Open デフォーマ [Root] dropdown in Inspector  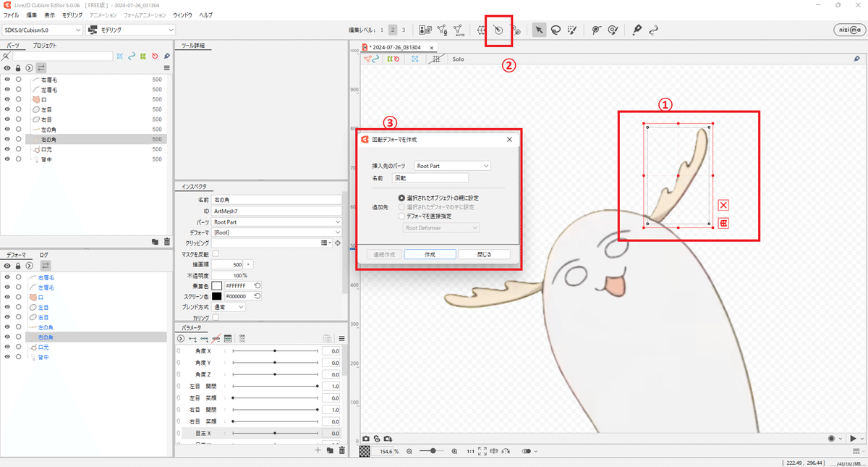point(276,232)
